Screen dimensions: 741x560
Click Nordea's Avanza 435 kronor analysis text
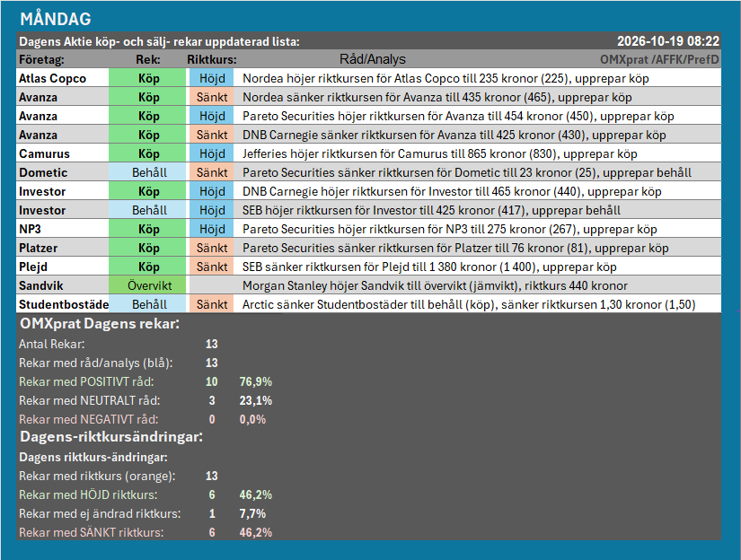(437, 97)
